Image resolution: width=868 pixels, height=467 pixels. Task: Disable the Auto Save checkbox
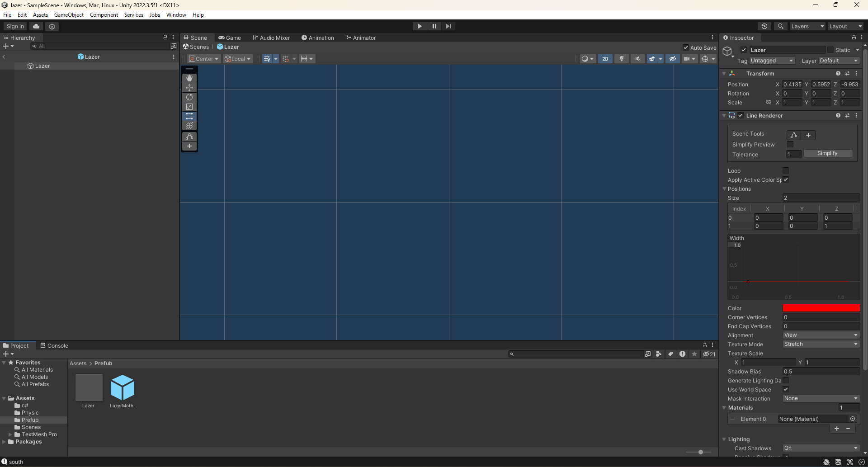[x=686, y=47]
